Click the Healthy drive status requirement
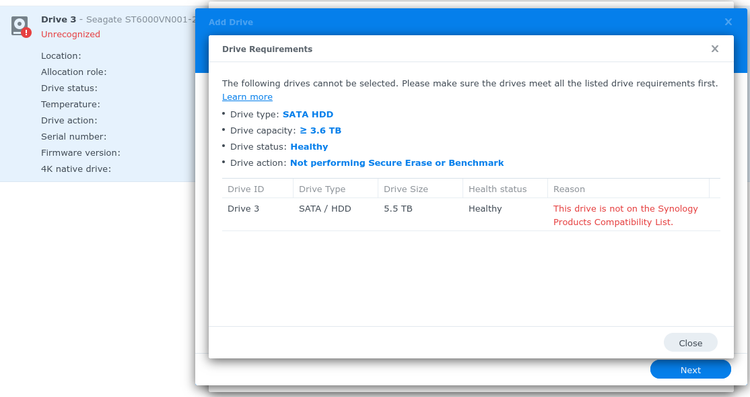This screenshot has width=750, height=397. [x=309, y=147]
